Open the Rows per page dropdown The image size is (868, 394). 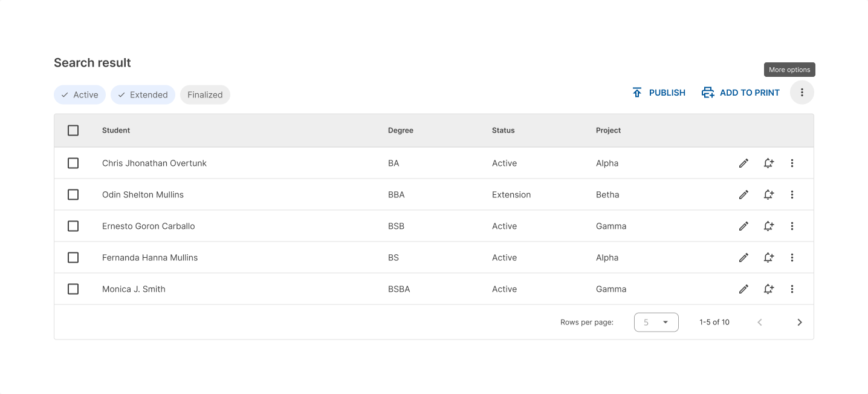point(656,322)
